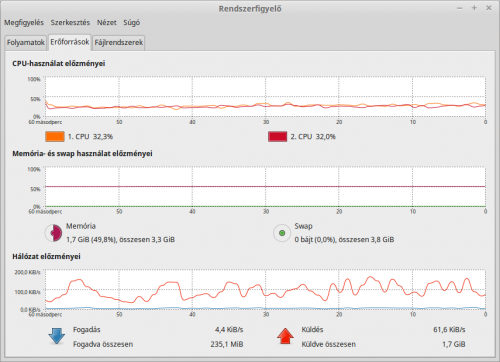Image resolution: width=500 pixels, height=362 pixels.
Task: Click the green Swap color icon
Action: (282, 233)
